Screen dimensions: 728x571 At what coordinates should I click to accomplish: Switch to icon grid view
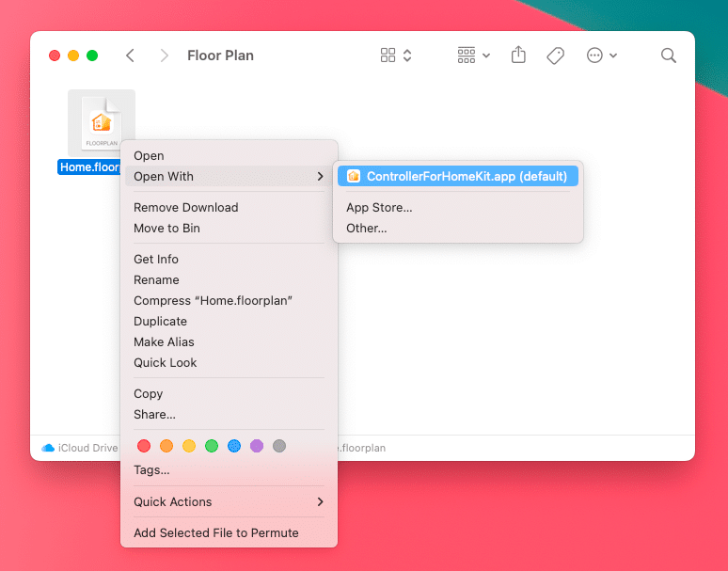click(x=388, y=56)
